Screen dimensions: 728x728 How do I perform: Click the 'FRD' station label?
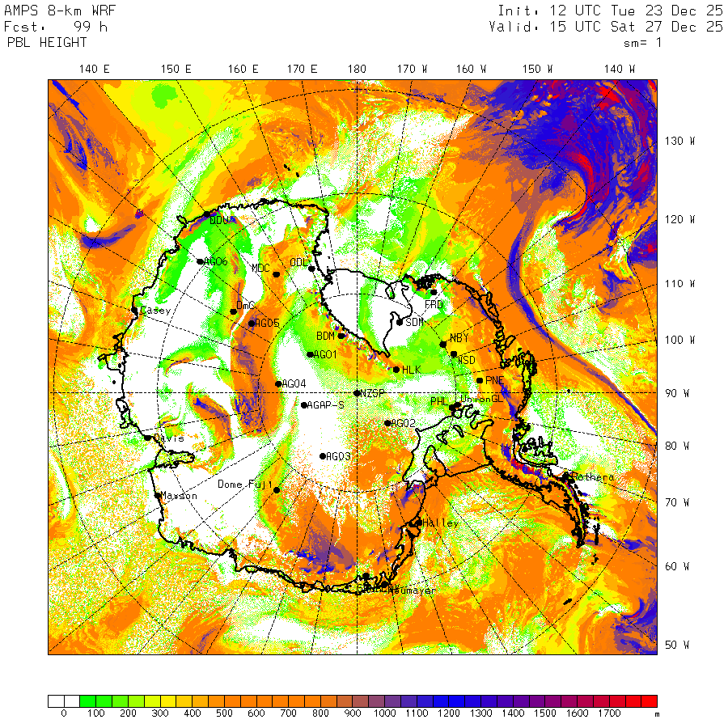click(x=434, y=305)
